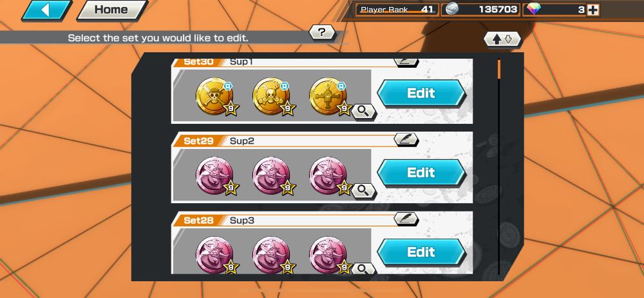
Task: Inspect Set29 medals with magnifier icon
Action: click(364, 190)
